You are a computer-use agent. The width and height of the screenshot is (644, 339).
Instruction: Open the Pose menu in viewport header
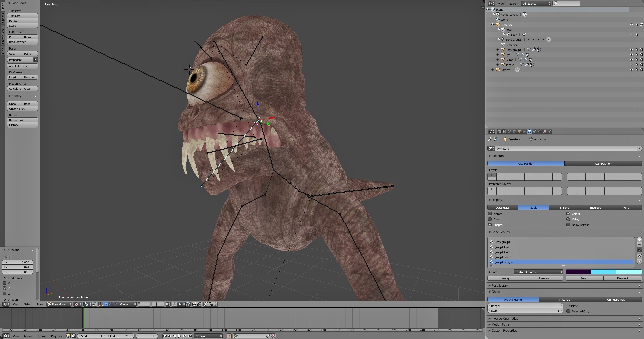pyautogui.click(x=40, y=304)
